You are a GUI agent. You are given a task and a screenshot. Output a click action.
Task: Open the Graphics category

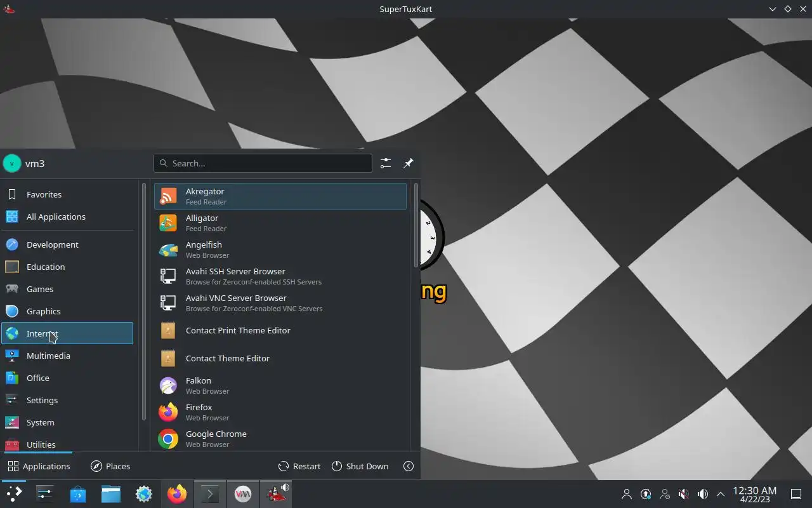pos(67,311)
